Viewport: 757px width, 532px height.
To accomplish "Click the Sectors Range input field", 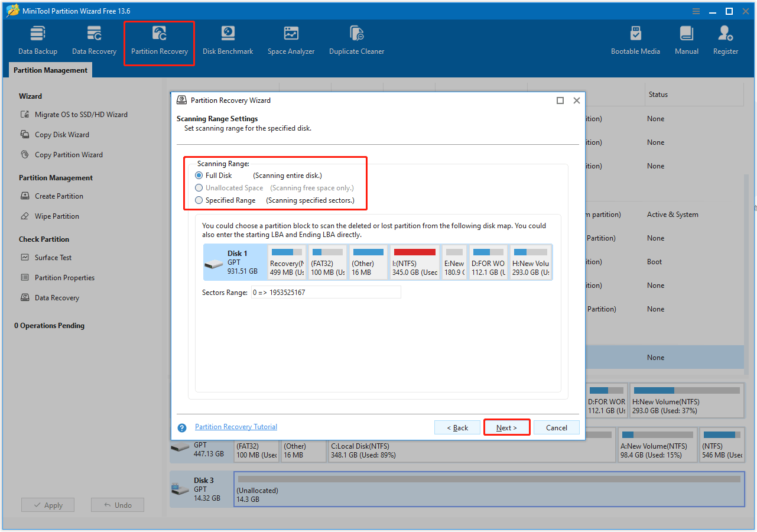I will pyautogui.click(x=326, y=292).
